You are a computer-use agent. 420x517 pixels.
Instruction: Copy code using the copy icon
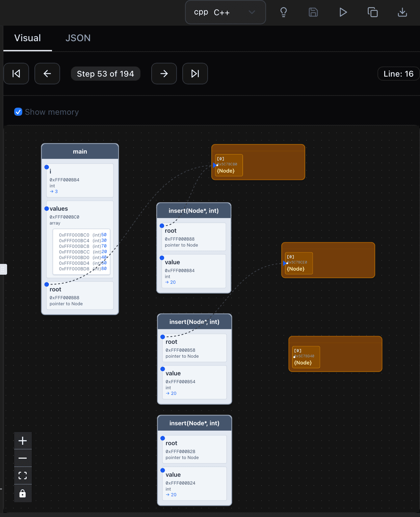pos(373,12)
